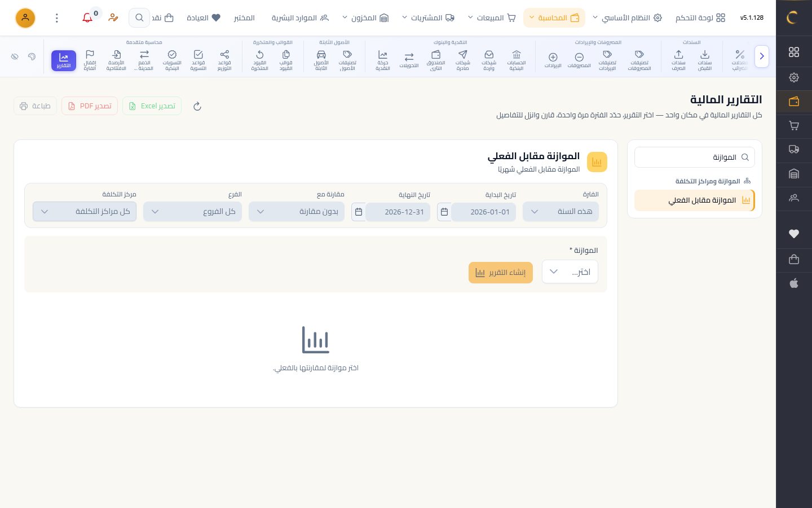Click the تصدير Excel export button
The image size is (812, 508).
click(x=152, y=106)
